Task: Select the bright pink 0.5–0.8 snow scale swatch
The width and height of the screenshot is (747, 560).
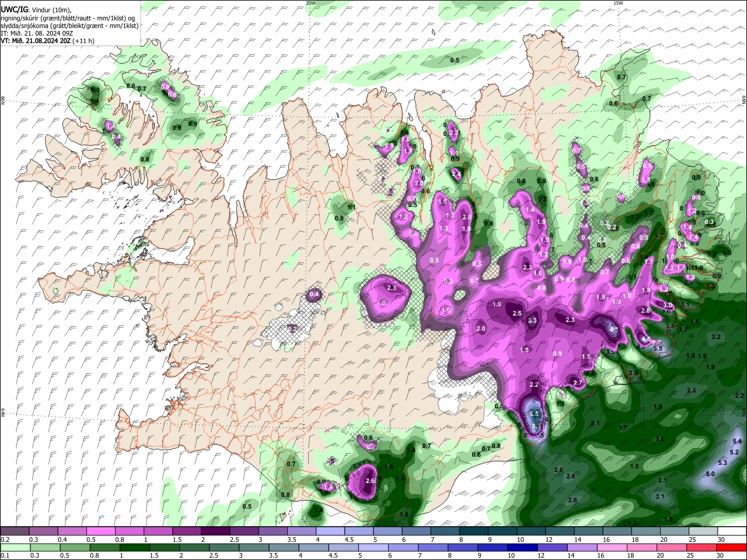Action: pyautogui.click(x=101, y=531)
